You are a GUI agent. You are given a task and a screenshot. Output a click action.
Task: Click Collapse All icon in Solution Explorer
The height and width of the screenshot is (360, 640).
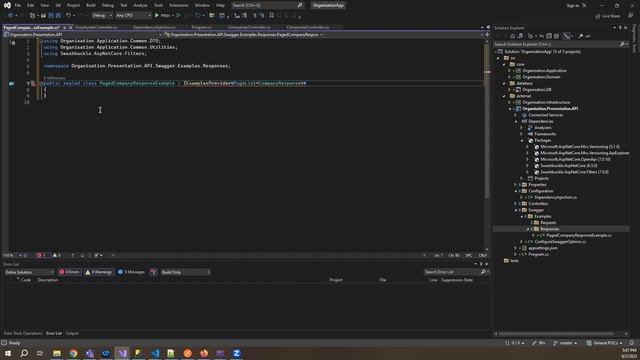pyautogui.click(x=549, y=36)
